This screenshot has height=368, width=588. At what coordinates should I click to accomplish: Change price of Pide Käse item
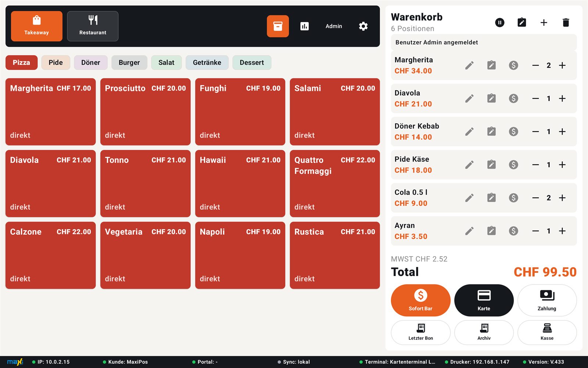pyautogui.click(x=513, y=165)
